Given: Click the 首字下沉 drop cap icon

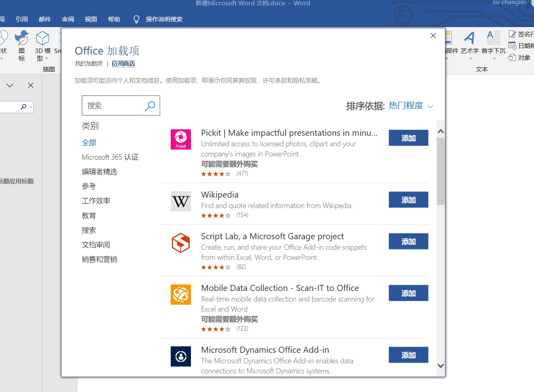Looking at the screenshot, I should [x=494, y=38].
